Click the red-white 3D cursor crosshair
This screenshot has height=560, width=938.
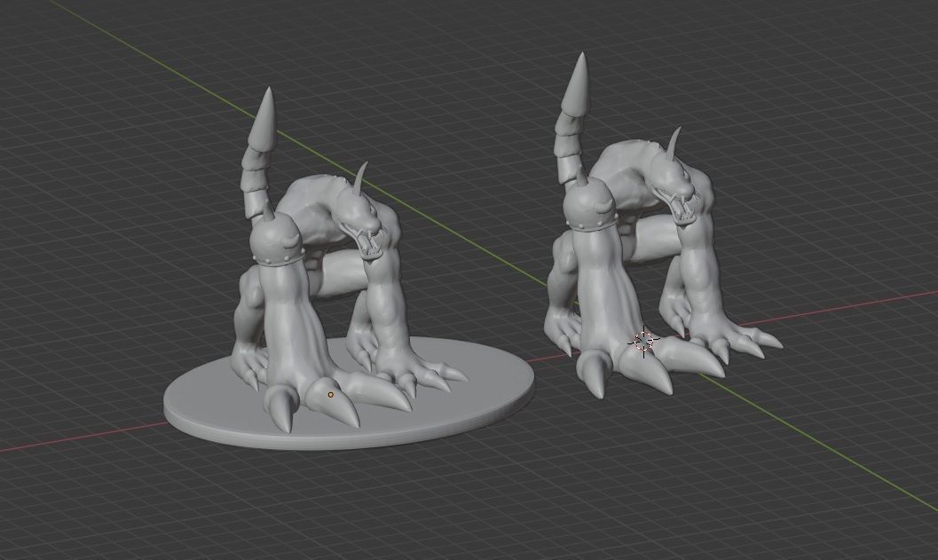[643, 342]
